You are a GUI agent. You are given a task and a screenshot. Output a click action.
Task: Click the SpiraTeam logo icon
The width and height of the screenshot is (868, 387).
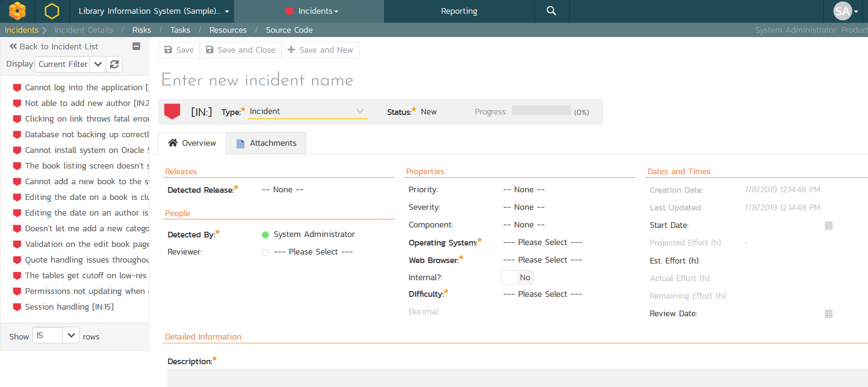18,11
